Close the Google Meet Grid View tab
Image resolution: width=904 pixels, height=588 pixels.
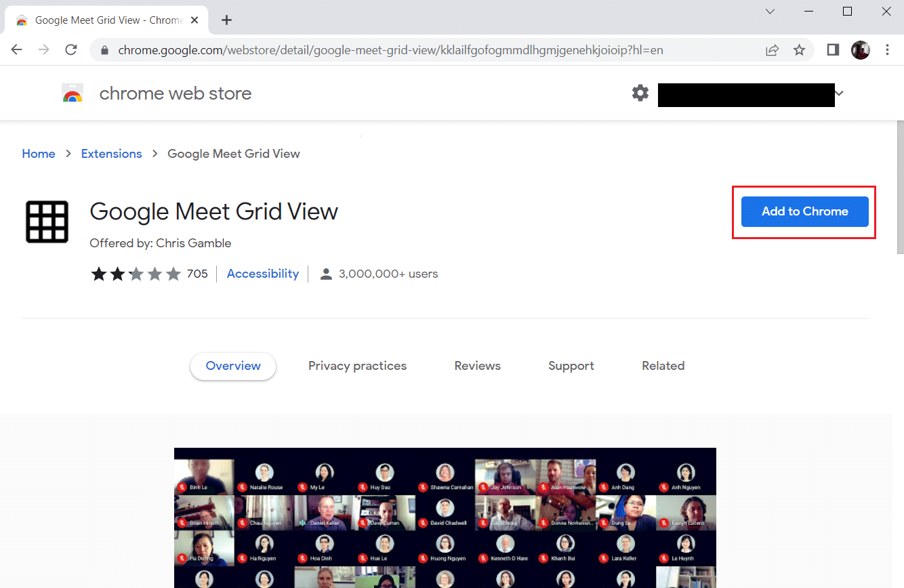coord(196,20)
